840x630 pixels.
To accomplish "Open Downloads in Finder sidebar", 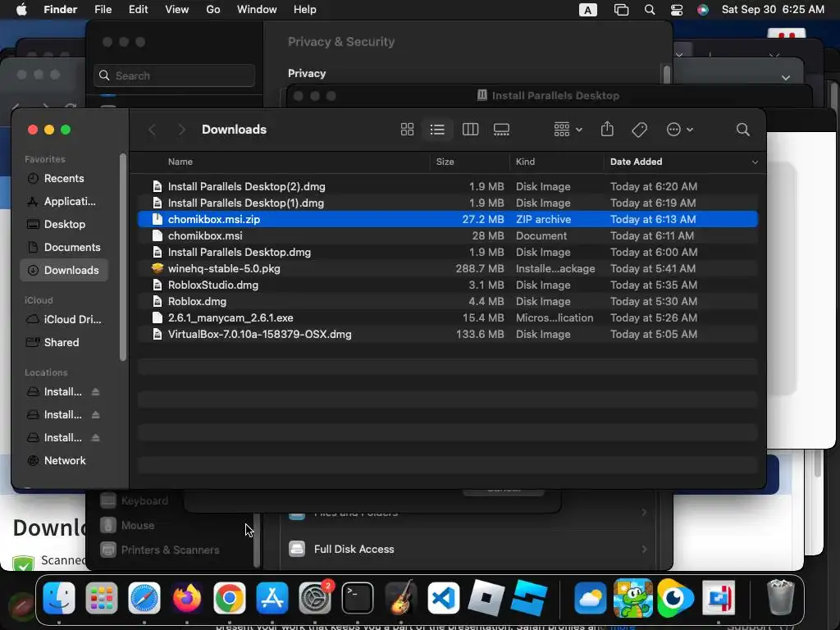I will pyautogui.click(x=64, y=271).
